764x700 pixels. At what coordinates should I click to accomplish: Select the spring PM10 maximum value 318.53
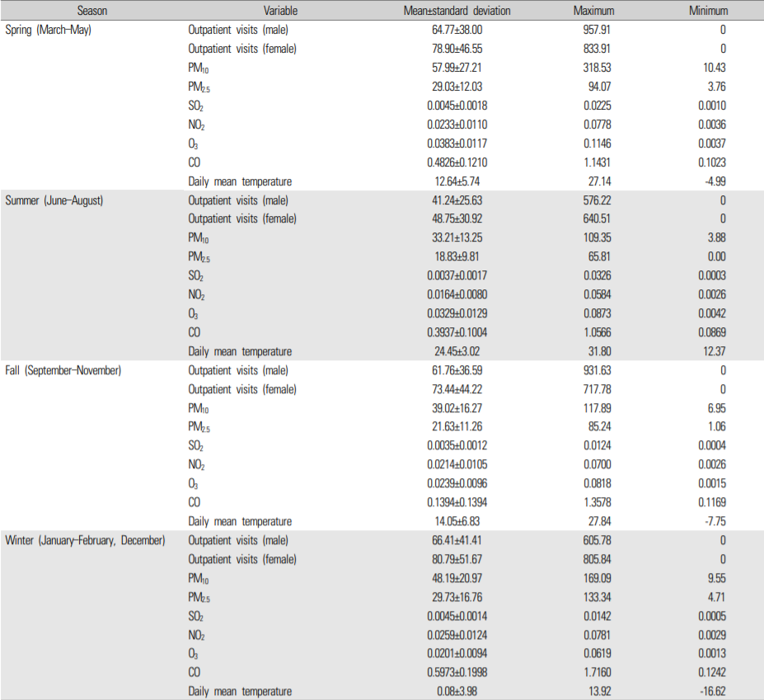[x=593, y=68]
